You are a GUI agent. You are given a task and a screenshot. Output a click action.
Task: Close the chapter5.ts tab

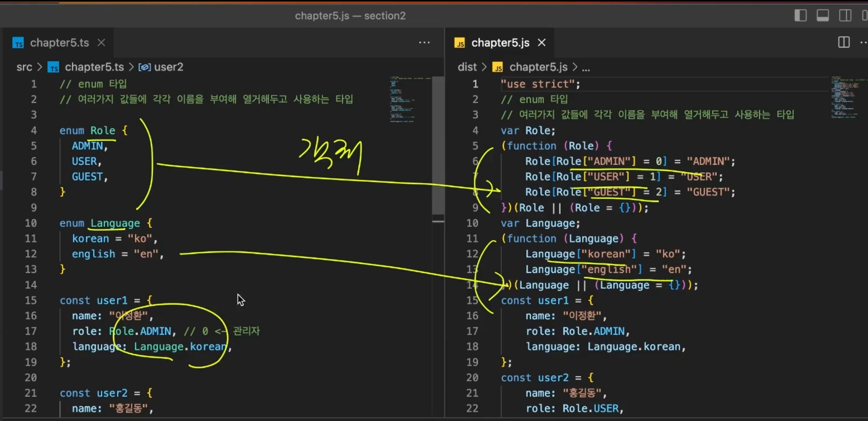point(101,43)
